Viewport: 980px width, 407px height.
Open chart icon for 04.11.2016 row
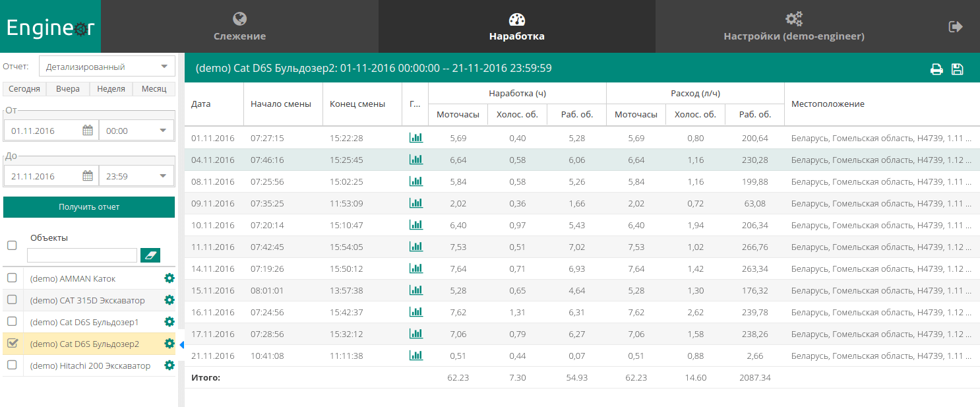click(415, 160)
